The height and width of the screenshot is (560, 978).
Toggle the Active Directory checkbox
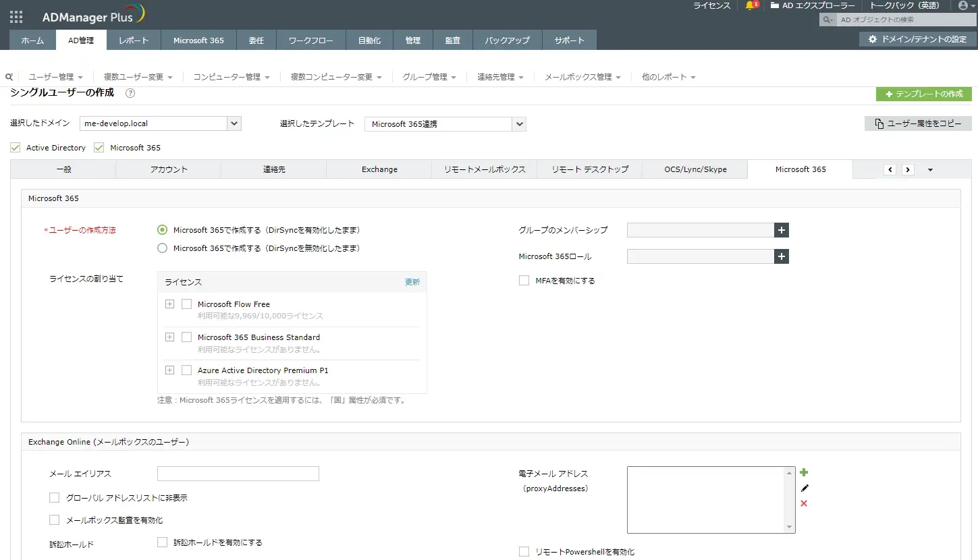pos(16,147)
